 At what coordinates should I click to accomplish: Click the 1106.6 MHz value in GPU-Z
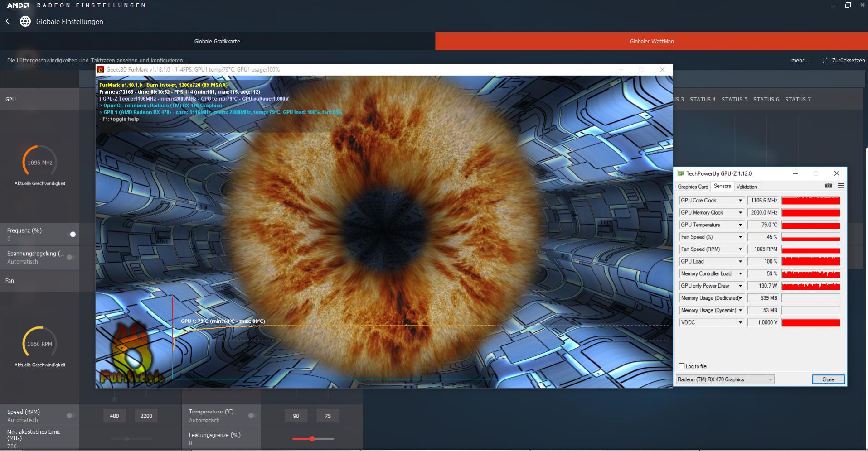763,200
